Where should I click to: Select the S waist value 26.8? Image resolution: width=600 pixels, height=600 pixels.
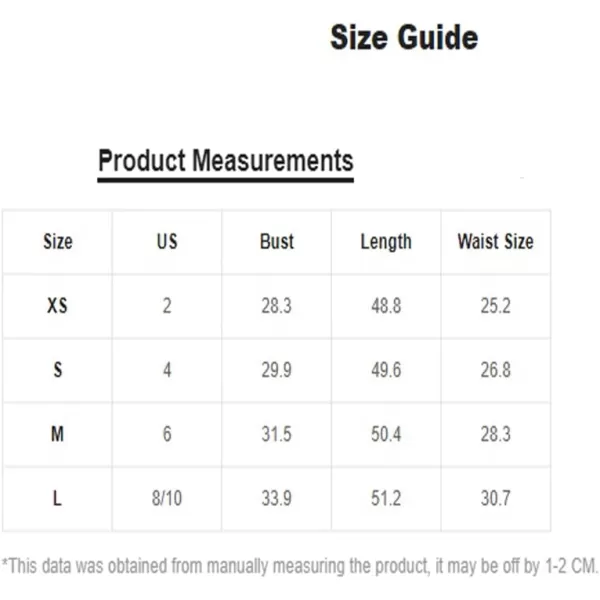[x=495, y=370]
